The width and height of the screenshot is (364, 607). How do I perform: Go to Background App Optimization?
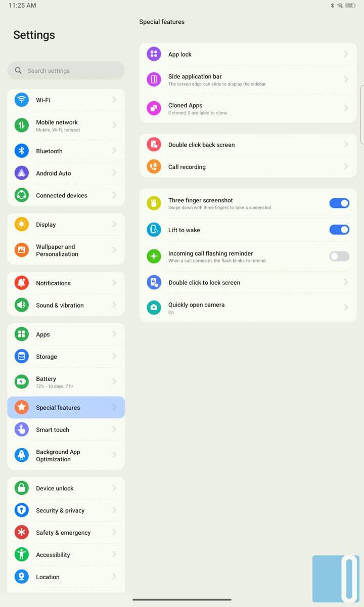(66, 455)
